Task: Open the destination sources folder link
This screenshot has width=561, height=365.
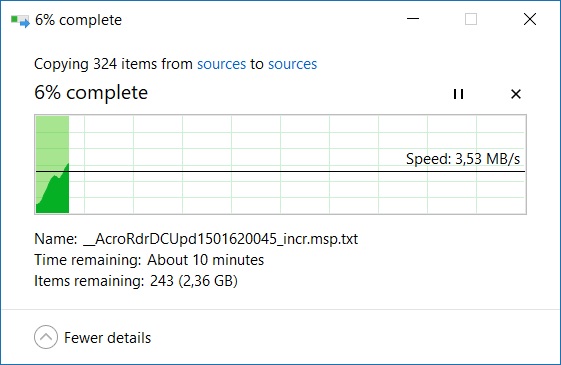Action: (292, 64)
